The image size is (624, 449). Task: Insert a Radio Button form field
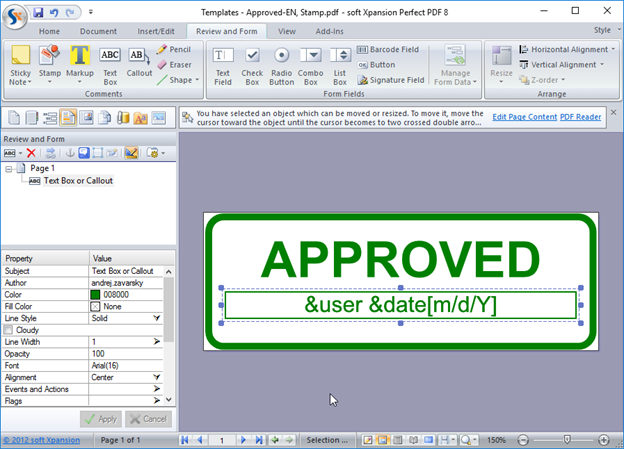pyautogui.click(x=282, y=63)
